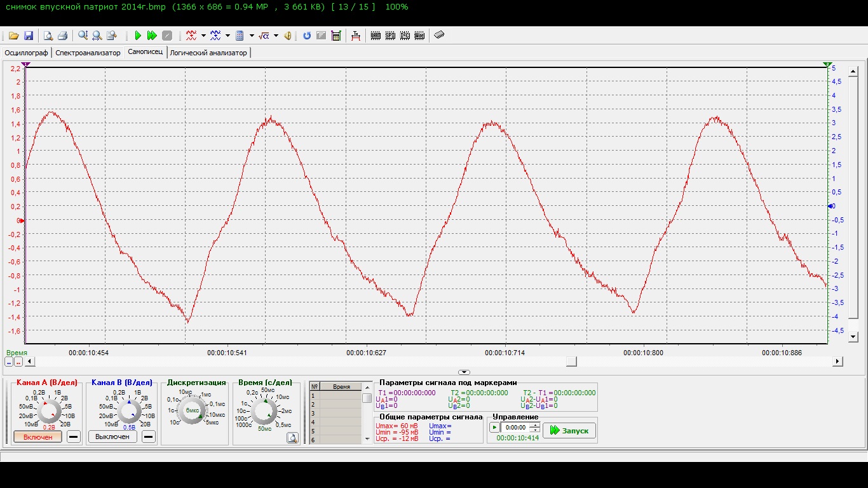The height and width of the screenshot is (488, 868).
Task: Click Umax= 60 мВ value
Action: pyautogui.click(x=397, y=426)
